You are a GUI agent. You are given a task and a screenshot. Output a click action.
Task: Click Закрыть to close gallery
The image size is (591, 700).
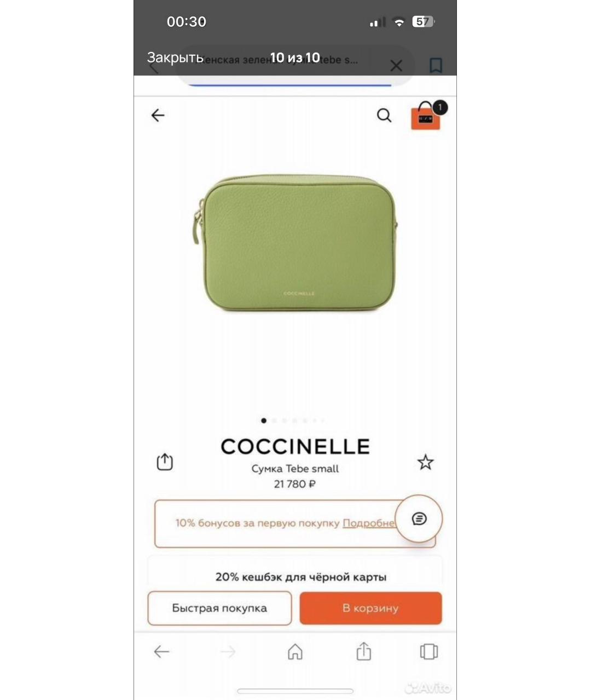pos(175,57)
